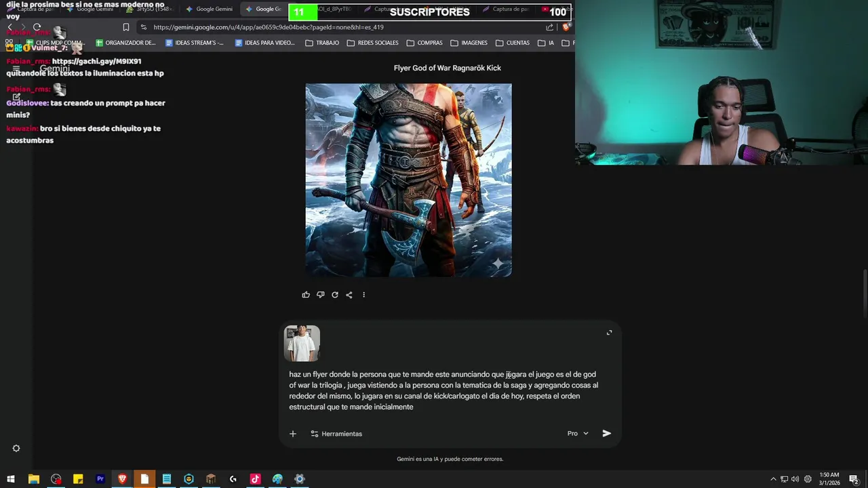
Task: Expand the CUENTAS bookmarks folder
Action: (513, 43)
